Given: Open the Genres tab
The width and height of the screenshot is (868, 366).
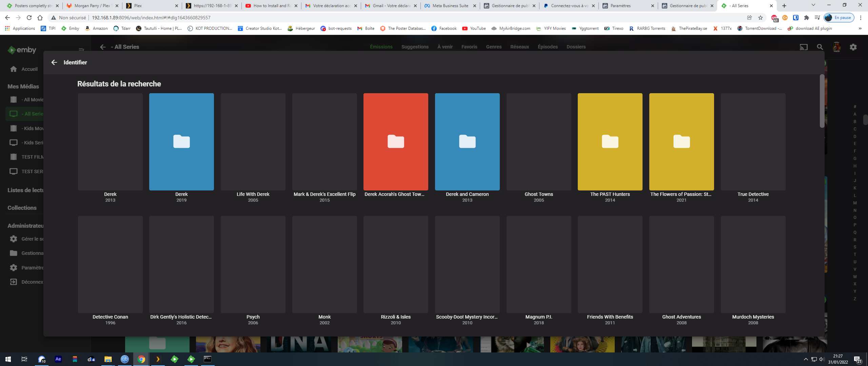Looking at the screenshot, I should pyautogui.click(x=493, y=47).
